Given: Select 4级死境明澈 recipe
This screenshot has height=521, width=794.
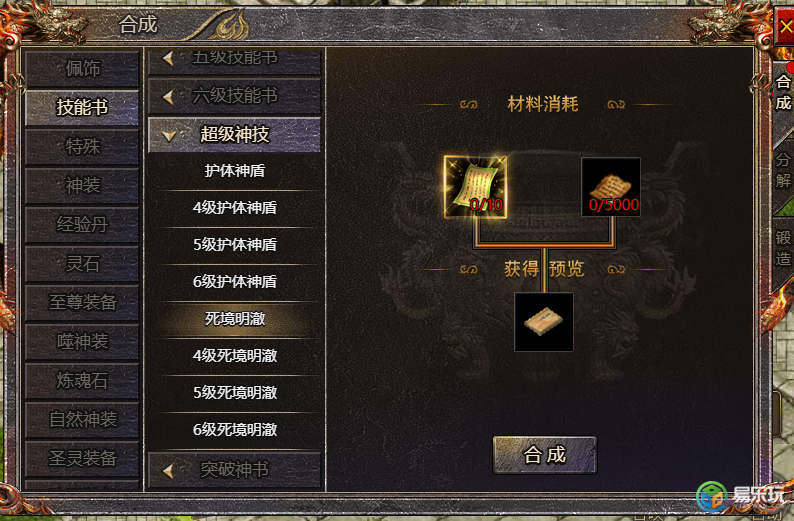Looking at the screenshot, I should pos(235,356).
